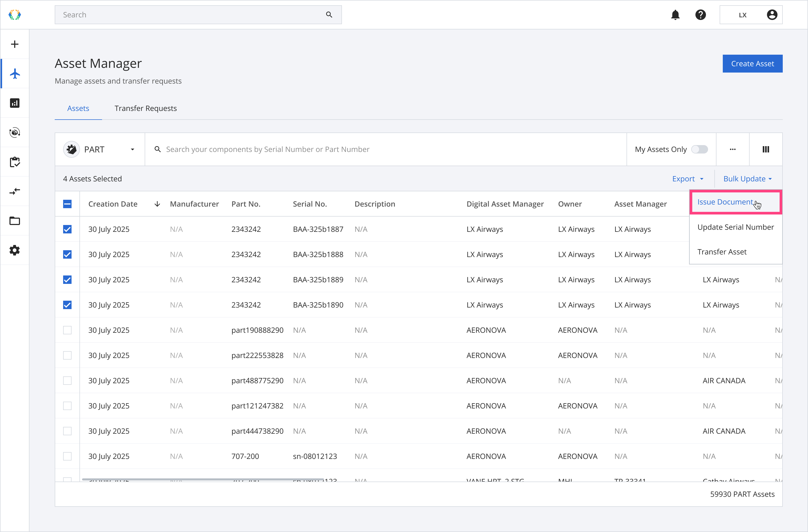Image resolution: width=808 pixels, height=532 pixels.
Task: Open the column settings icon
Action: tap(766, 149)
